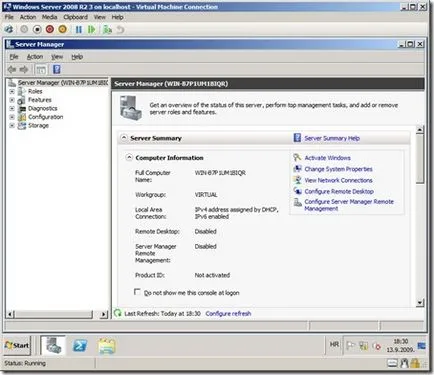The height and width of the screenshot is (375, 434).
Task: Click the orange Save state icon
Action: point(62,29)
